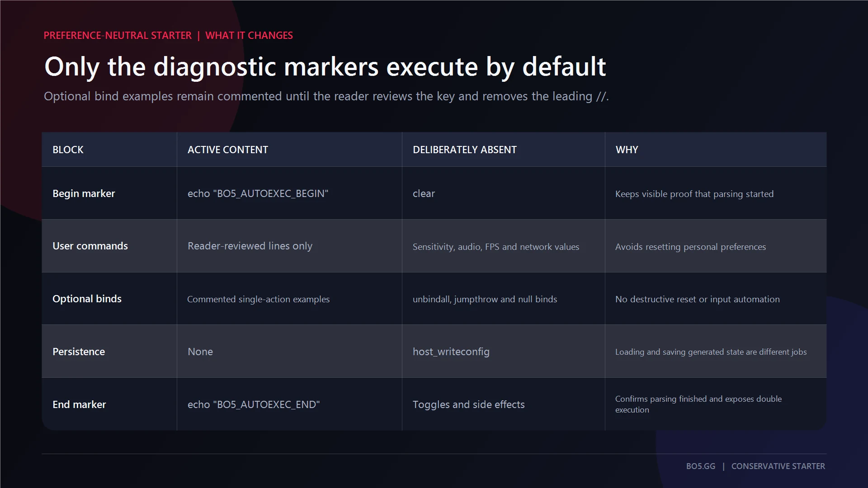This screenshot has width=868, height=488.
Task: Select 'Keeps visible proof that parsing started'
Action: pyautogui.click(x=694, y=194)
